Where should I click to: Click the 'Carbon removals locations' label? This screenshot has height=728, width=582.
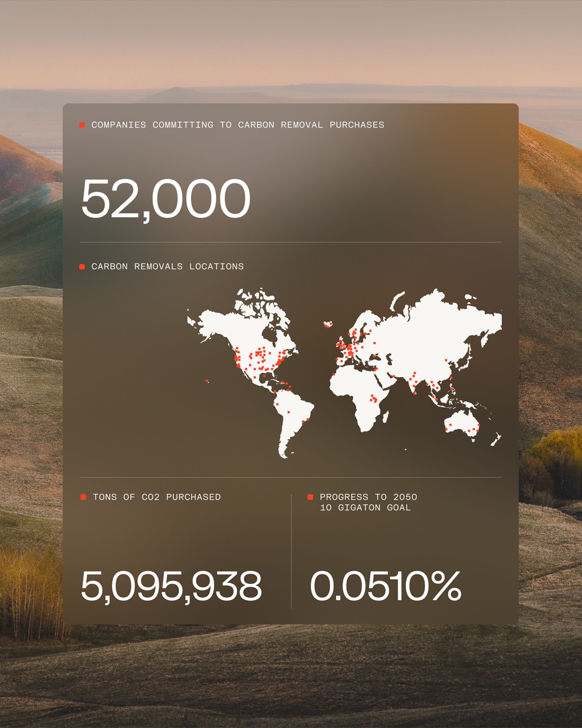click(x=168, y=266)
